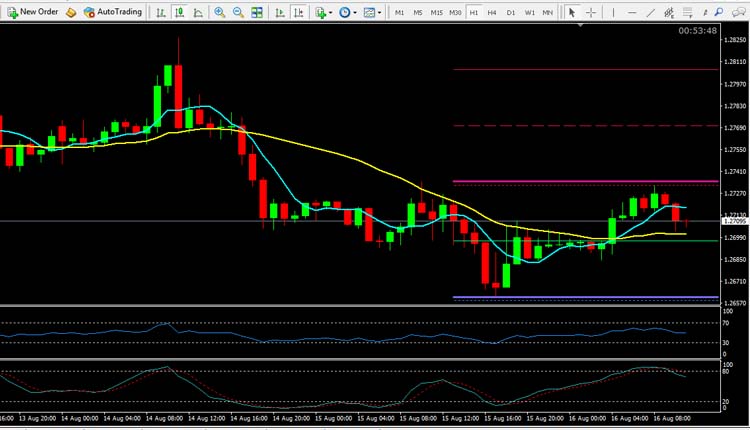The image size is (750, 430).
Task: Switch chart to line chart display
Action: [x=198, y=12]
